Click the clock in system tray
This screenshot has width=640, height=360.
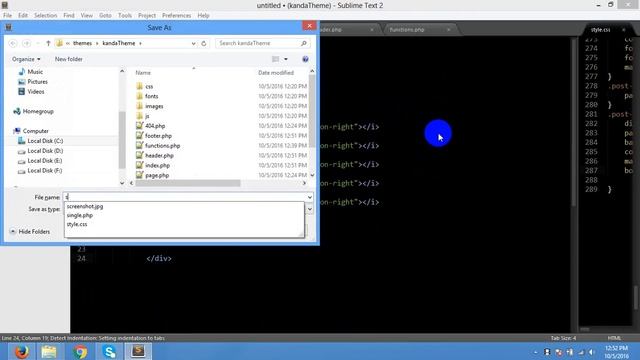pos(616,351)
